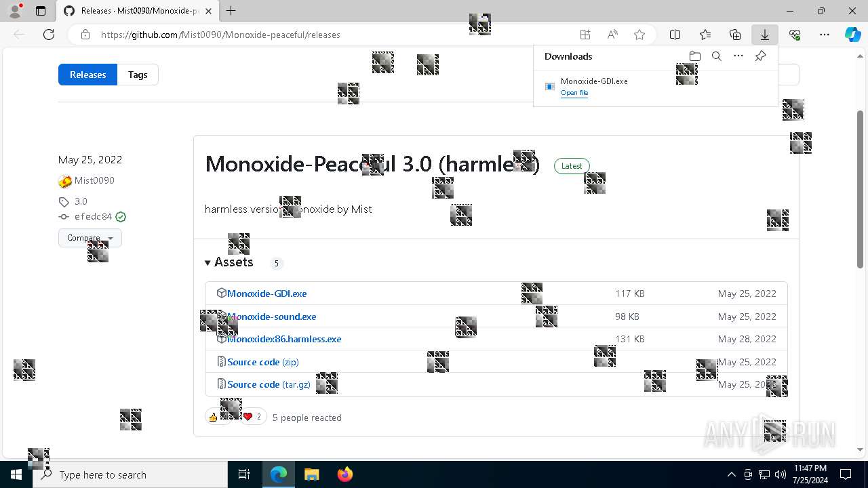Open the 3.0 tag link
Image resolution: width=868 pixels, height=488 pixels.
click(x=81, y=201)
